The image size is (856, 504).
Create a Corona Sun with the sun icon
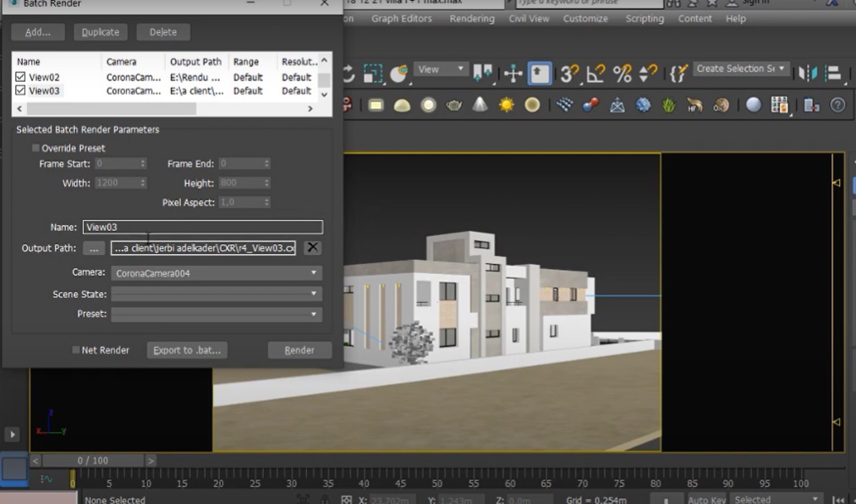(x=506, y=104)
